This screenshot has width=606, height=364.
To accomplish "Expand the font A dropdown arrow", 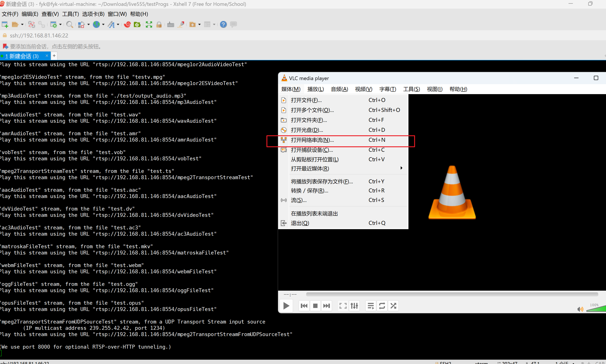I will tap(118, 24).
